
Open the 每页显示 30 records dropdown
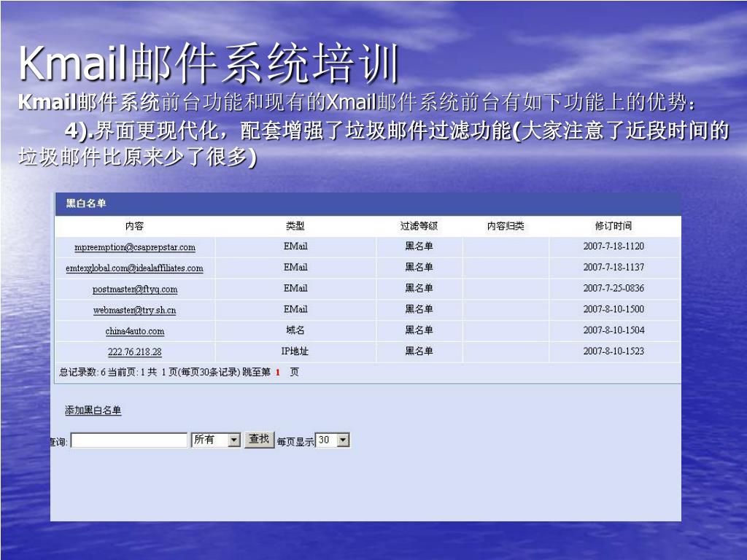tap(333, 440)
